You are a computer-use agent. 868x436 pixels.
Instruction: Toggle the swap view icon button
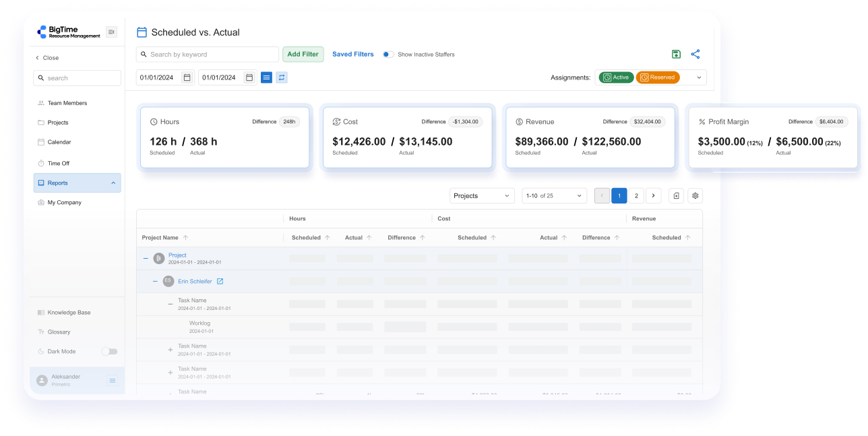pos(282,77)
